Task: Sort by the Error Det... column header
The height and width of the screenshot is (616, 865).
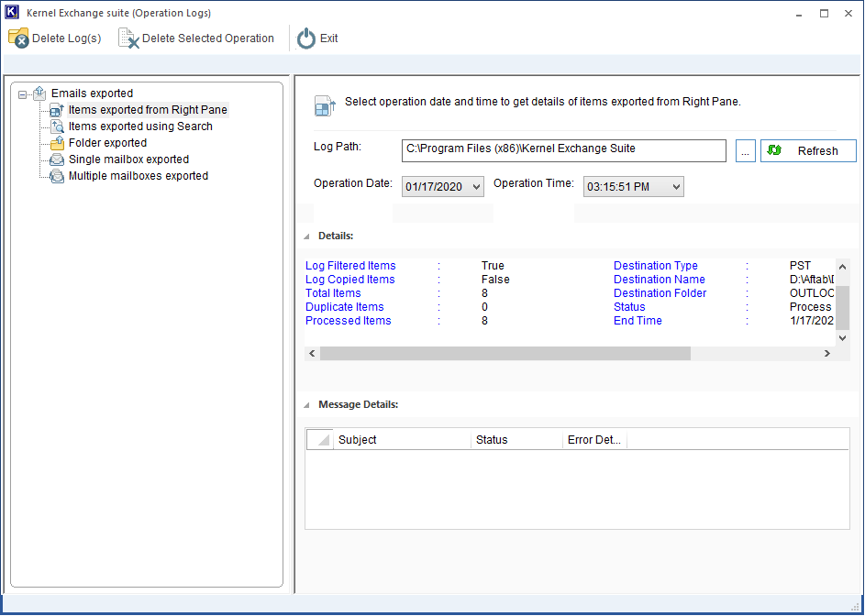Action: point(594,440)
